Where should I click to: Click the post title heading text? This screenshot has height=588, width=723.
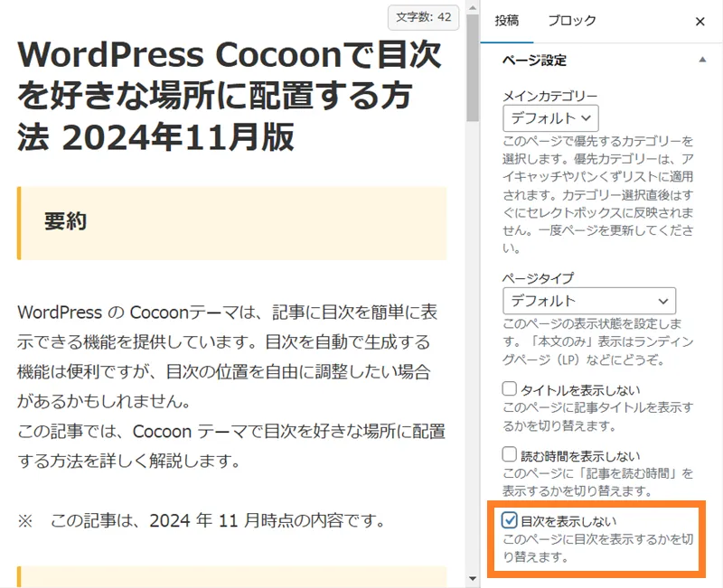[230, 96]
